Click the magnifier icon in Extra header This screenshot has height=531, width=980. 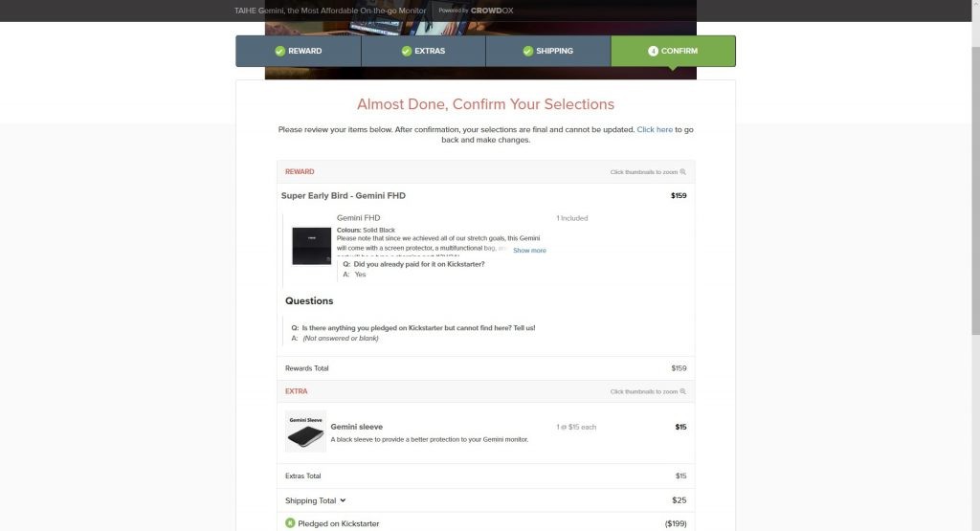pyautogui.click(x=683, y=391)
